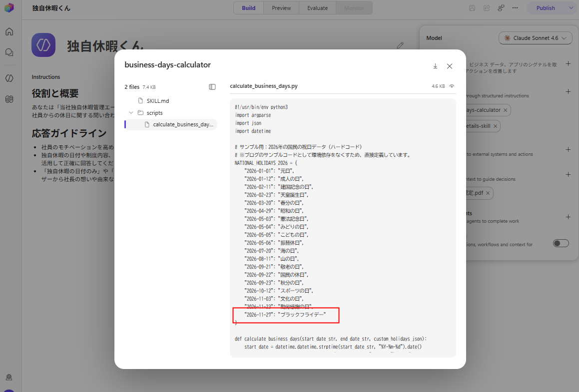Click the "2026-07-20": "海の日" line
Image resolution: width=579 pixels, height=392 pixels.
(x=272, y=251)
